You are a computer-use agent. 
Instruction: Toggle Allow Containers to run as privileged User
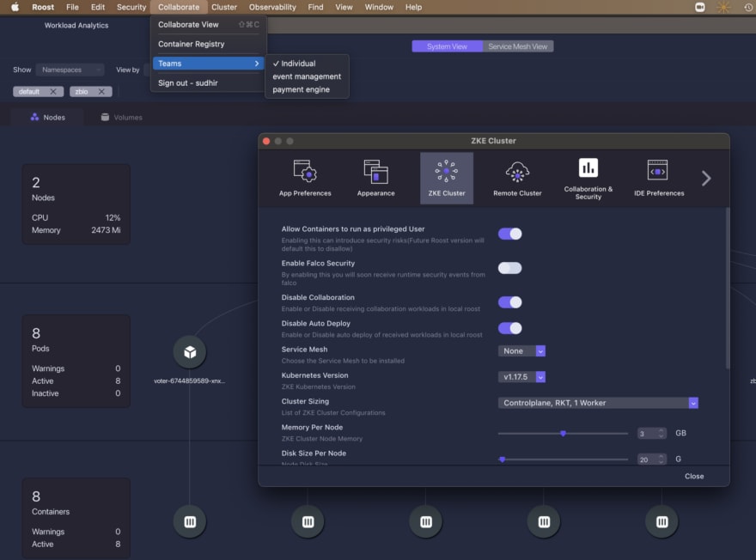[509, 234]
